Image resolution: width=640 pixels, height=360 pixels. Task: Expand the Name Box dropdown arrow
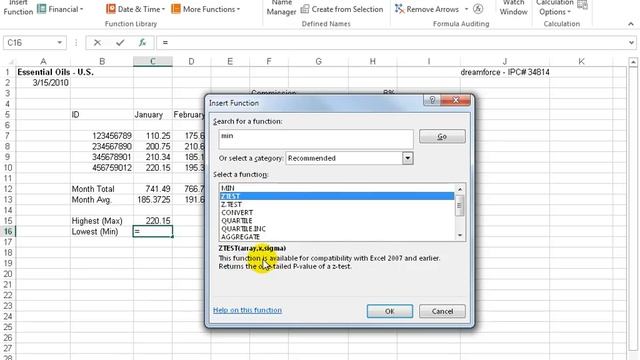point(60,43)
